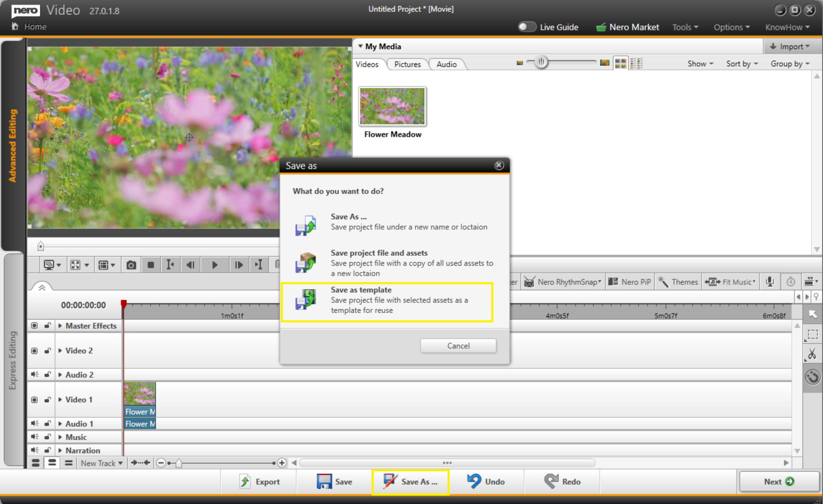Select the Flower Meadow video thumbnail
Screen dimensions: 823x504
[392, 106]
